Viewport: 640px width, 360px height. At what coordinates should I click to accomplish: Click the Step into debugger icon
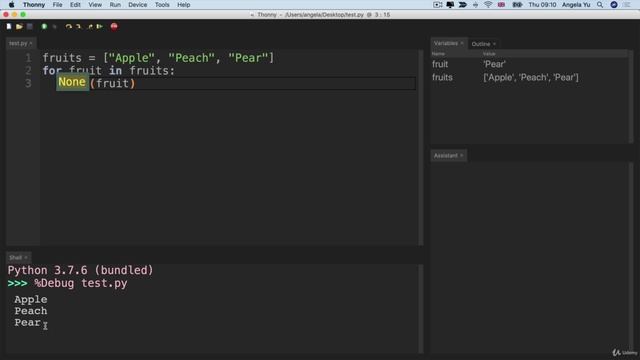78,27
